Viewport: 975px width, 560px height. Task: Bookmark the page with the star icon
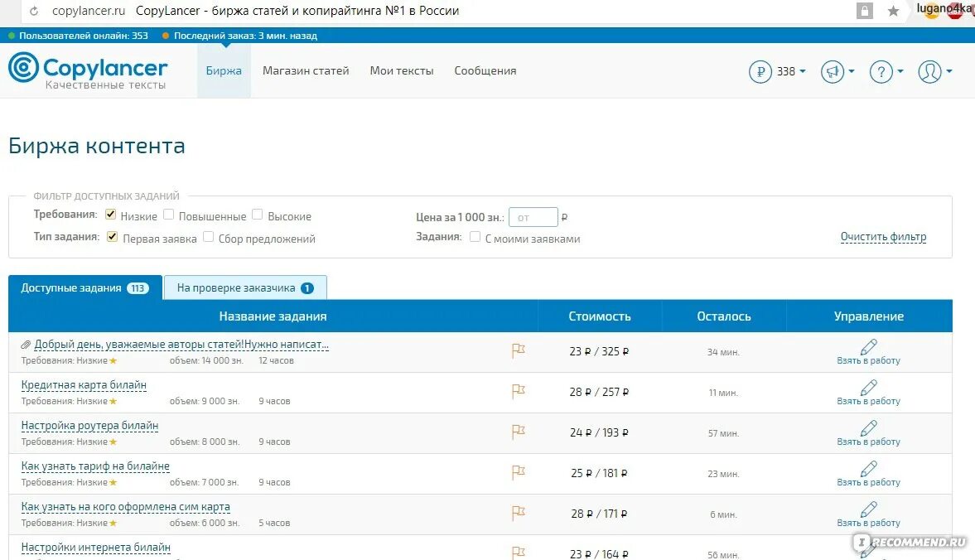click(x=893, y=11)
